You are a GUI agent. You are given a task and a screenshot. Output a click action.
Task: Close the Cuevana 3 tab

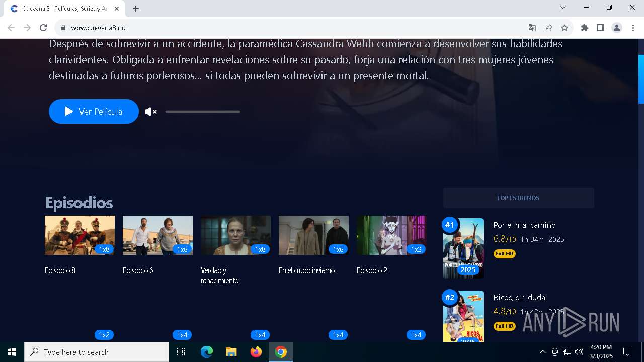(x=117, y=9)
